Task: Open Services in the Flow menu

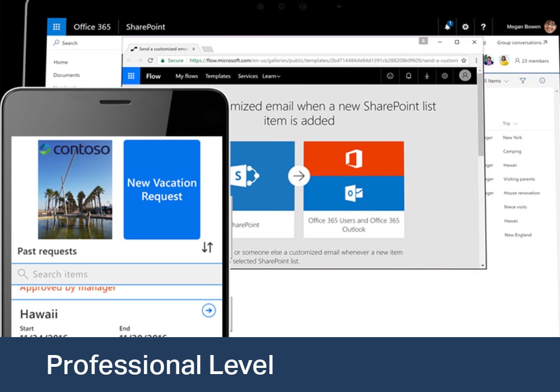Action: [248, 76]
